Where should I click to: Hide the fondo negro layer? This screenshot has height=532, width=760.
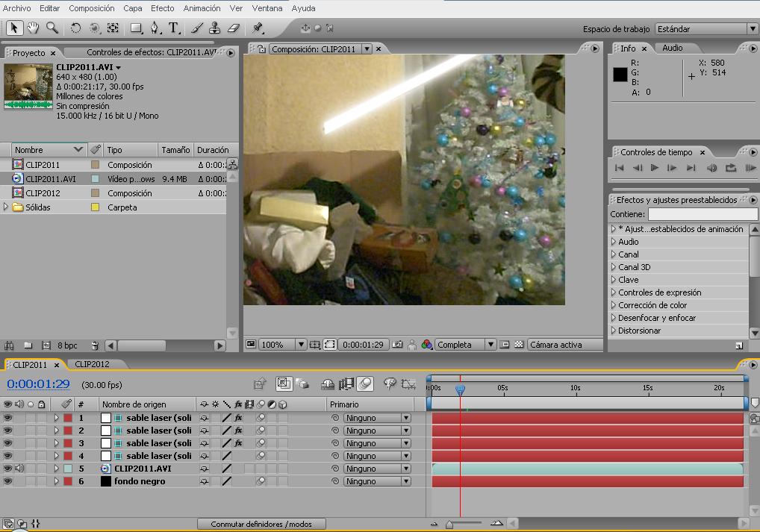pyautogui.click(x=7, y=481)
